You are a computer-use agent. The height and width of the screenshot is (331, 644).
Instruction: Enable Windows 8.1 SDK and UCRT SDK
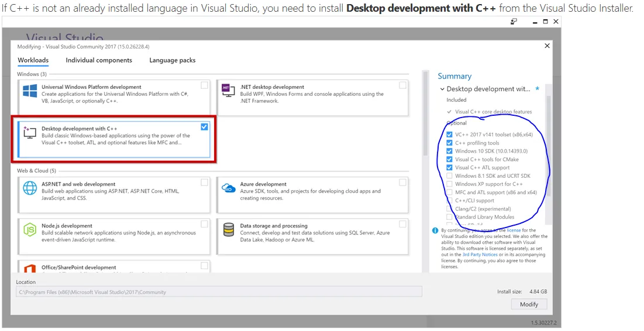point(449,176)
